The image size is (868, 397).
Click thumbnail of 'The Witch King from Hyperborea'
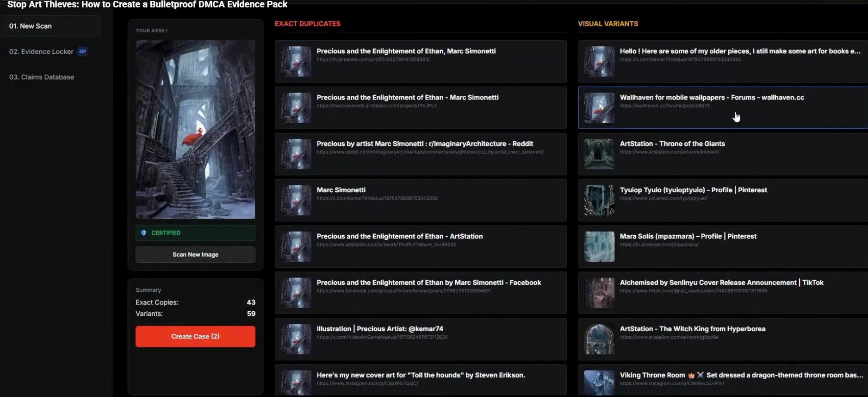[599, 339]
